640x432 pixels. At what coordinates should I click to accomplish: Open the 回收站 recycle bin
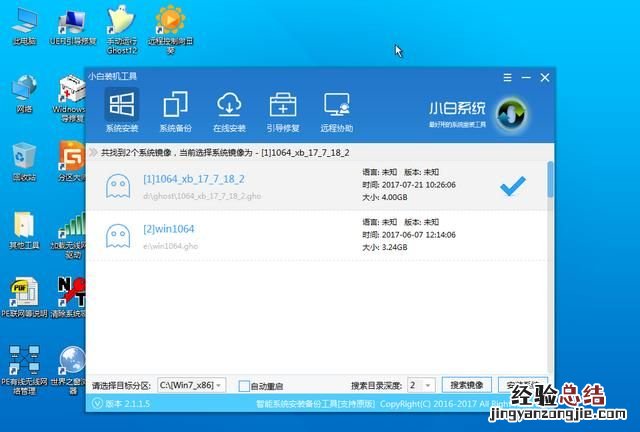click(24, 162)
